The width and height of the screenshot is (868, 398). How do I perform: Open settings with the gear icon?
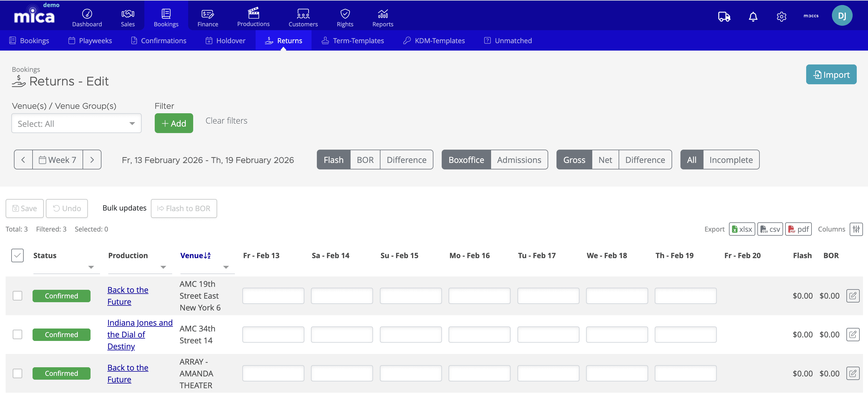[781, 16]
